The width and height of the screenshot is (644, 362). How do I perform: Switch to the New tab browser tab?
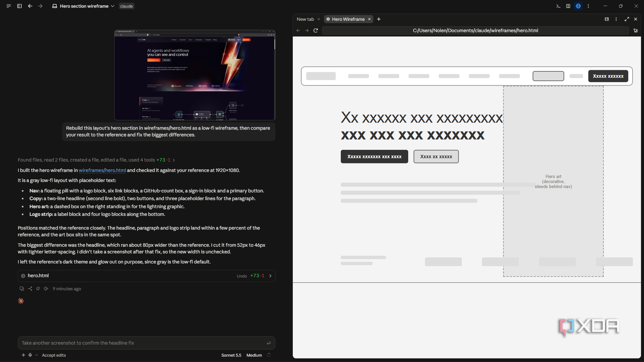coord(305,19)
